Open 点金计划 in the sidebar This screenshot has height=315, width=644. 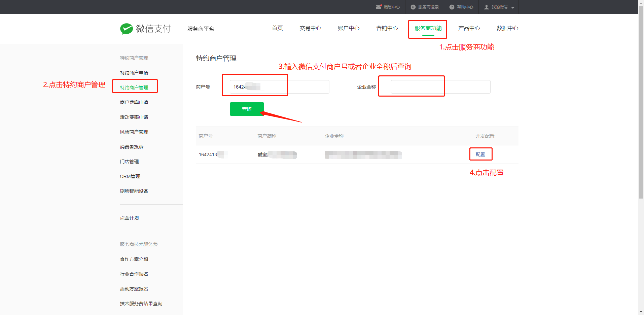pos(130,218)
